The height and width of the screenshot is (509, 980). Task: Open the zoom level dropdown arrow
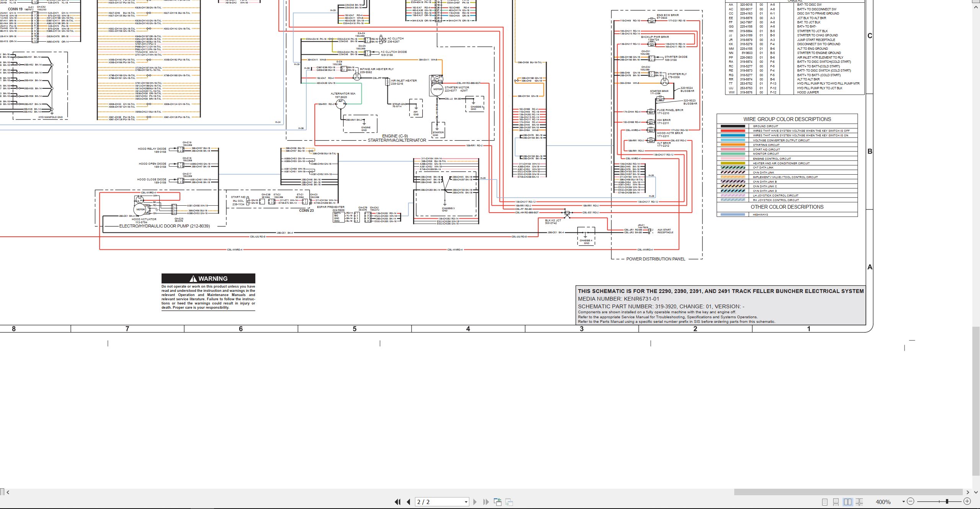point(903,502)
